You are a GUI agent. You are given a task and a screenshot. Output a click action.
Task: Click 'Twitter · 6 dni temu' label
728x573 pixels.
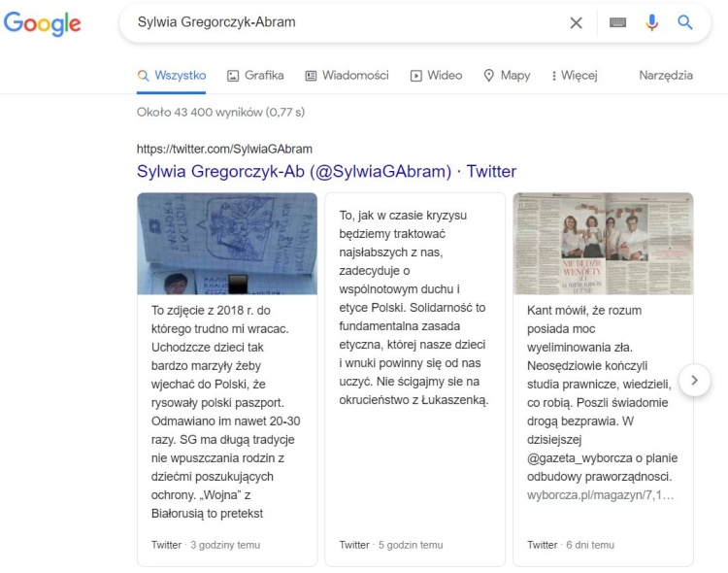pos(571,545)
